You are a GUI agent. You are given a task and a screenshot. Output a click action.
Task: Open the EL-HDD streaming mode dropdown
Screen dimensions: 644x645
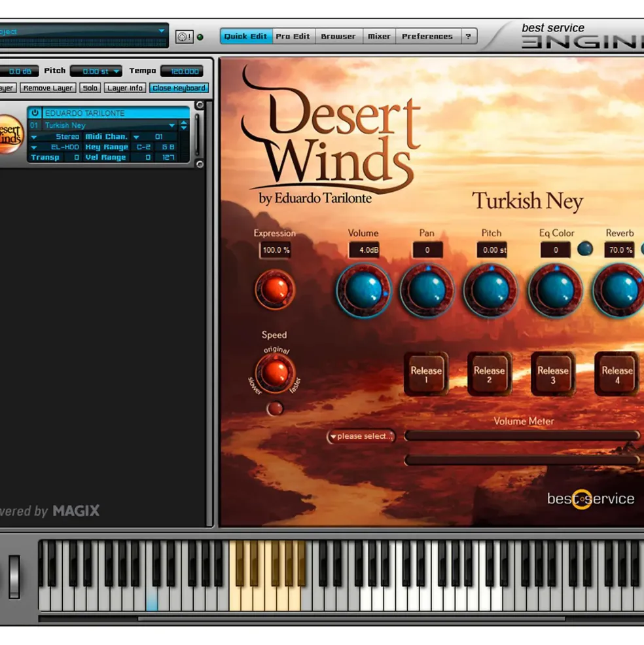coord(34,147)
